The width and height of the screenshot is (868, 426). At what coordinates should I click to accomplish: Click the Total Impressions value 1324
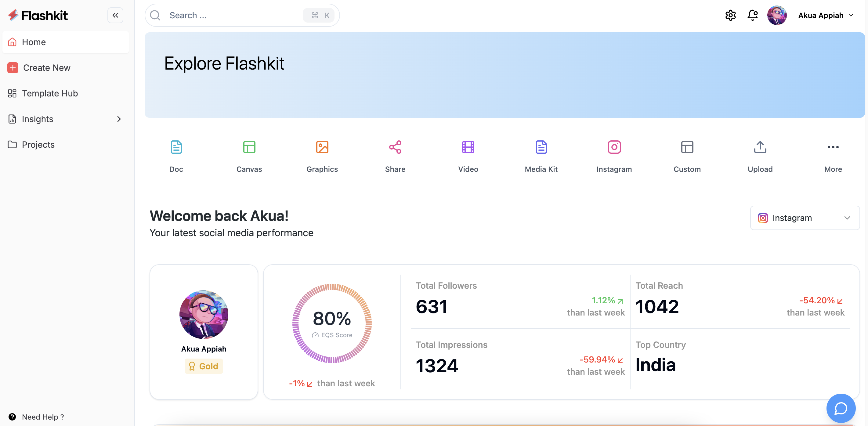coord(437,366)
